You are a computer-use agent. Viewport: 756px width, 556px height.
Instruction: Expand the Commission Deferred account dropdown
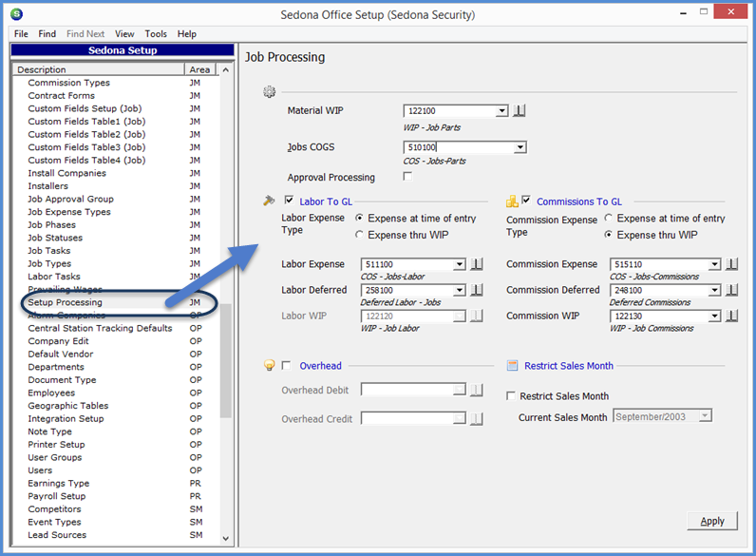click(x=715, y=290)
